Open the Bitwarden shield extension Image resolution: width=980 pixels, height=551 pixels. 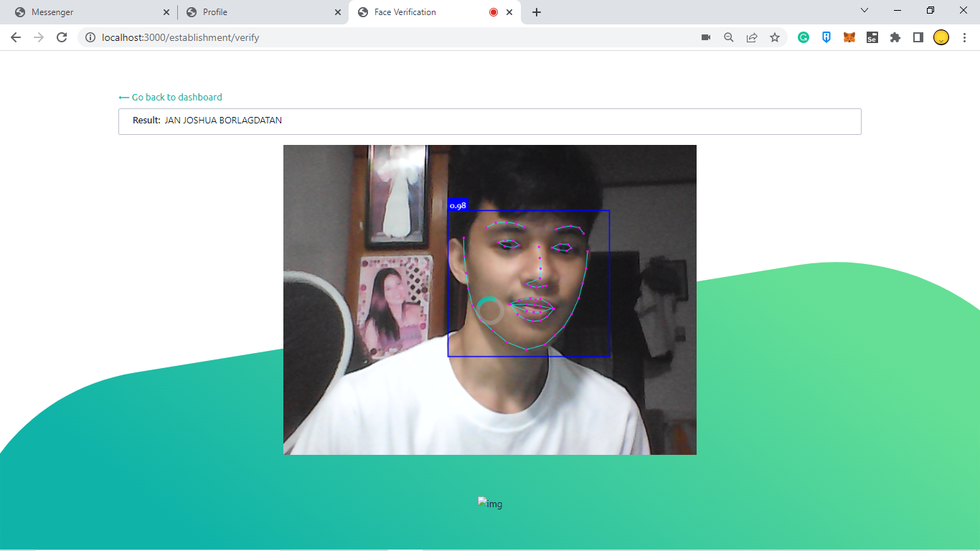(826, 37)
